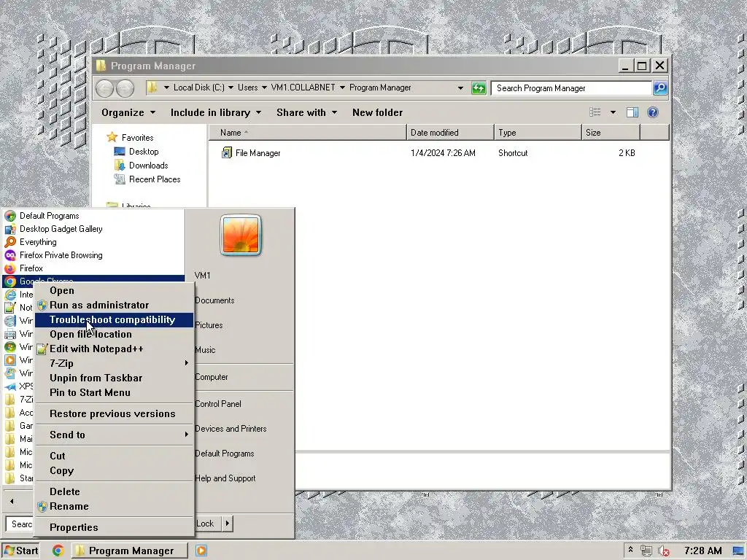Image resolution: width=747 pixels, height=560 pixels.
Task: Click the Desktop Gadget Gallery icon
Action: pyautogui.click(x=10, y=229)
